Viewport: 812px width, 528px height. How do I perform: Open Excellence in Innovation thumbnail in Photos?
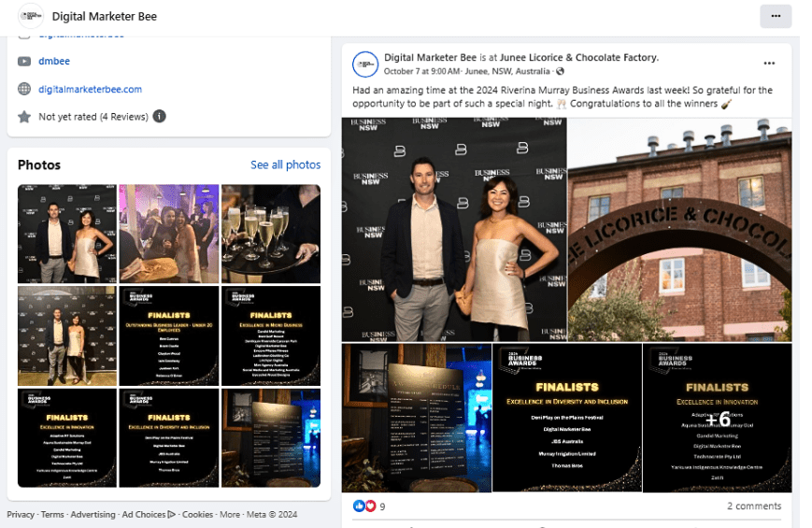click(x=67, y=438)
